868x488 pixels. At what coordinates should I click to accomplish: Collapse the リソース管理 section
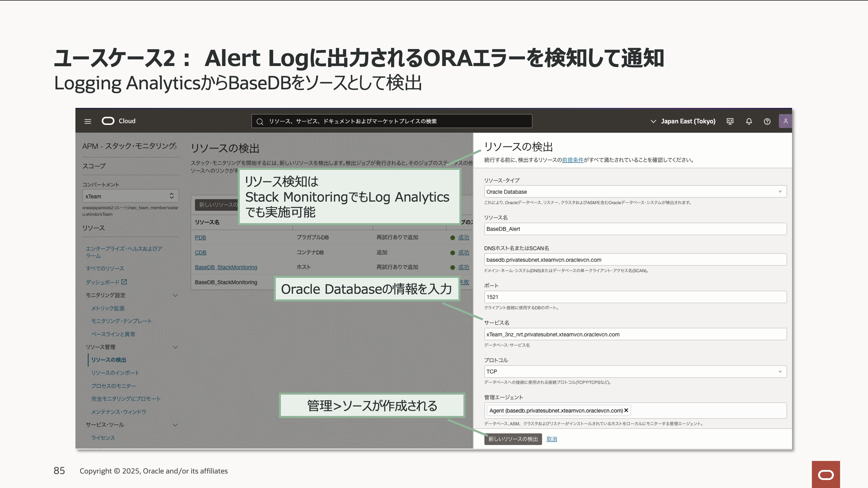click(x=175, y=347)
